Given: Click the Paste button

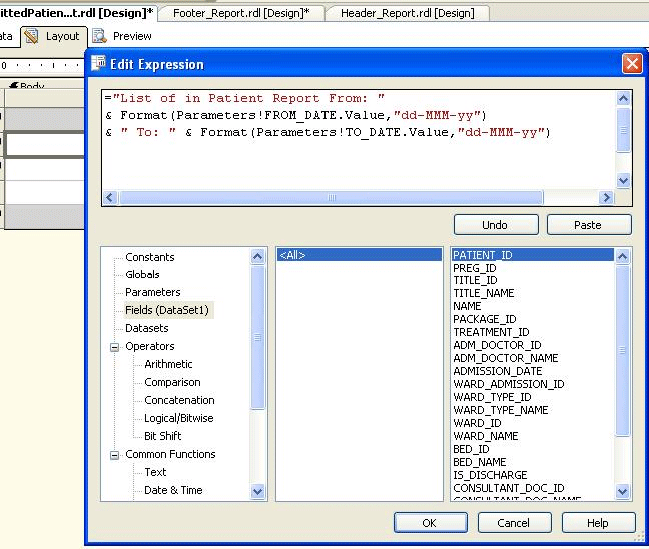Looking at the screenshot, I should 588,225.
